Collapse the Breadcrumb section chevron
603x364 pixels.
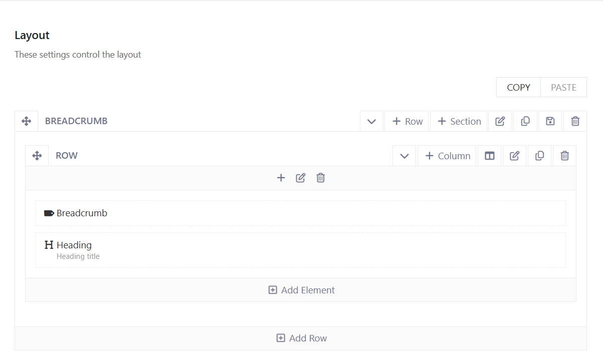371,121
